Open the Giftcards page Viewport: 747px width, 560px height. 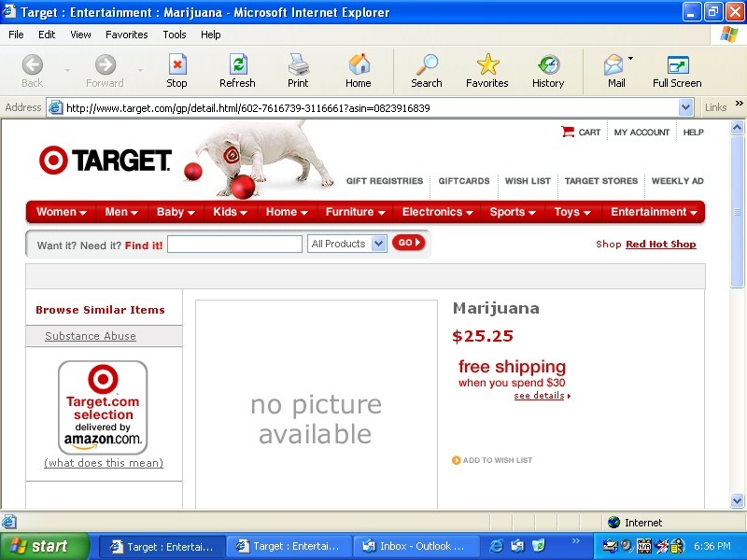[x=464, y=181]
